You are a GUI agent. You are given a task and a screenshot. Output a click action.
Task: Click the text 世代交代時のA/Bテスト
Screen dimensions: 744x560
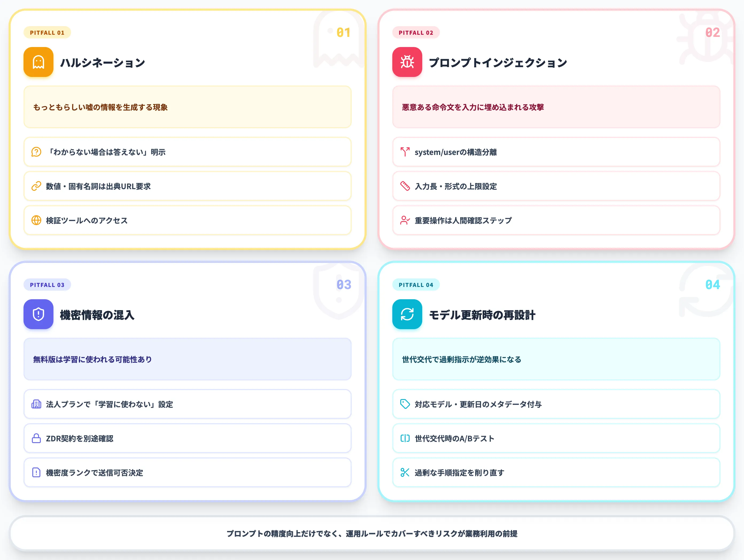454,438
